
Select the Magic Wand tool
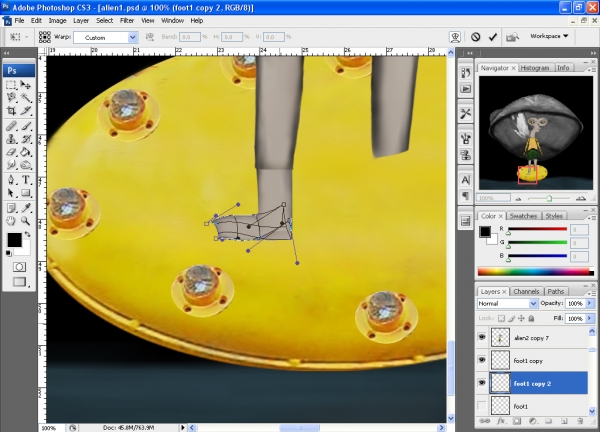click(26, 98)
